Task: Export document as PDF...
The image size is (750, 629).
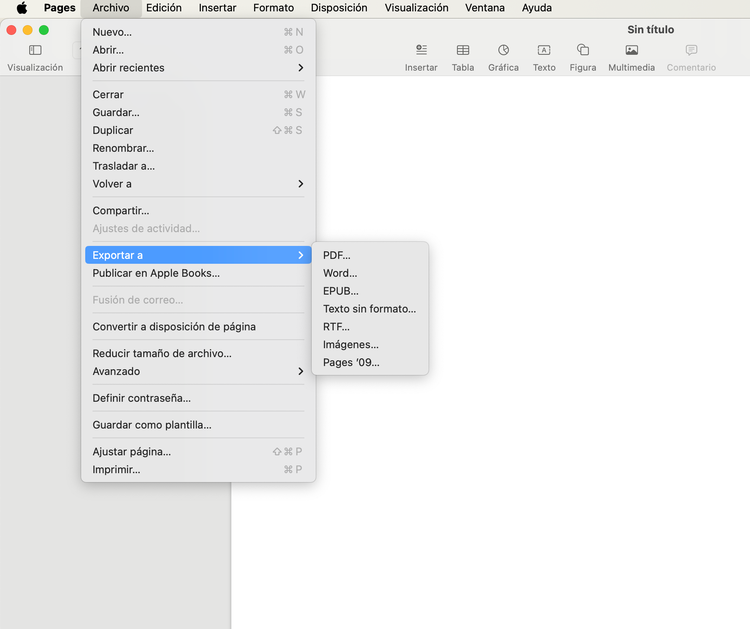Action: [370, 255]
